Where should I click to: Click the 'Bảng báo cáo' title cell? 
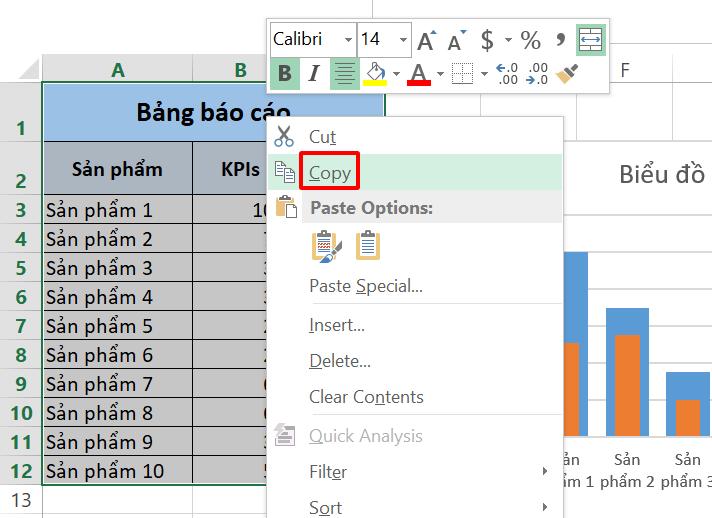pyautogui.click(x=213, y=112)
